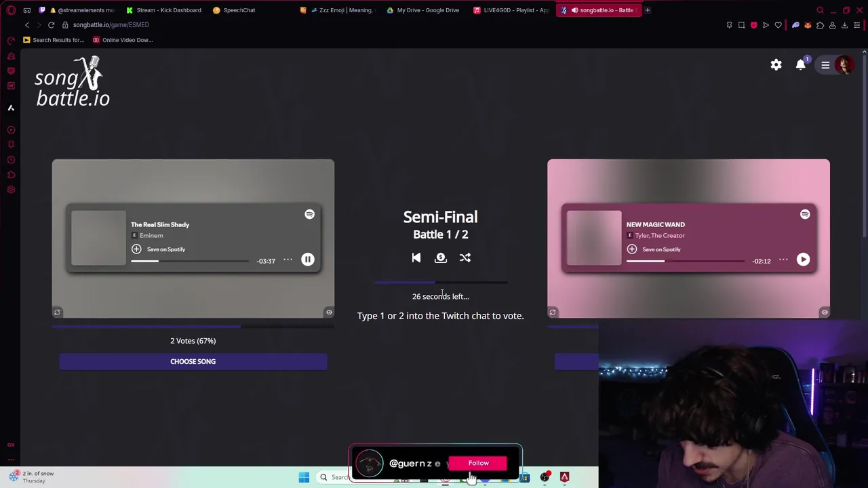Open Online Video Downloader bookmark

click(123, 40)
